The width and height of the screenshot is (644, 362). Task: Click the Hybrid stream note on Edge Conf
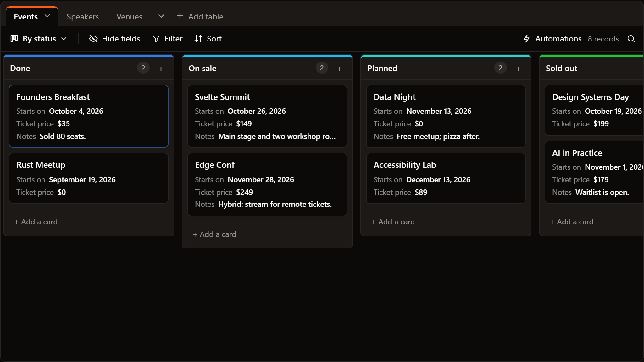275,204
